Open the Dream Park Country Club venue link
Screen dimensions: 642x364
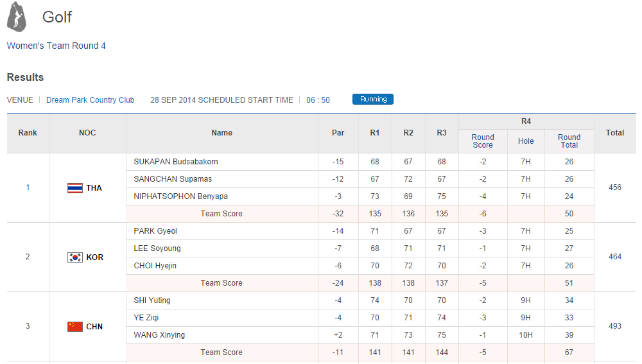tap(91, 100)
